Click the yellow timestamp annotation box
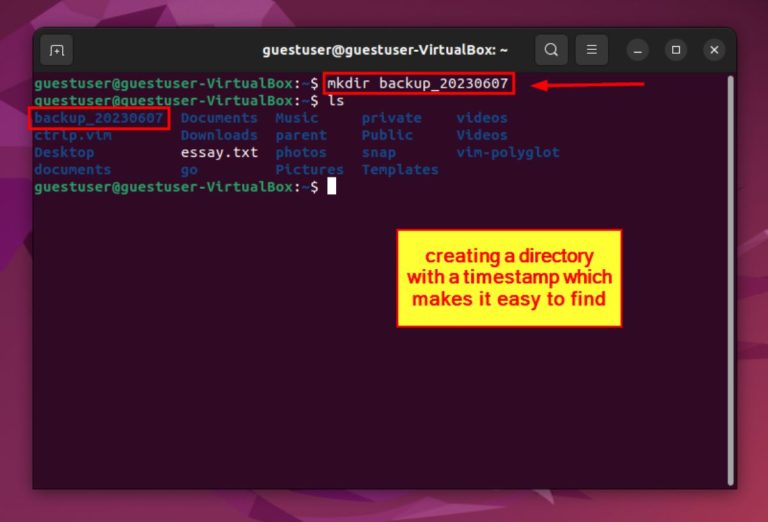 click(x=509, y=278)
